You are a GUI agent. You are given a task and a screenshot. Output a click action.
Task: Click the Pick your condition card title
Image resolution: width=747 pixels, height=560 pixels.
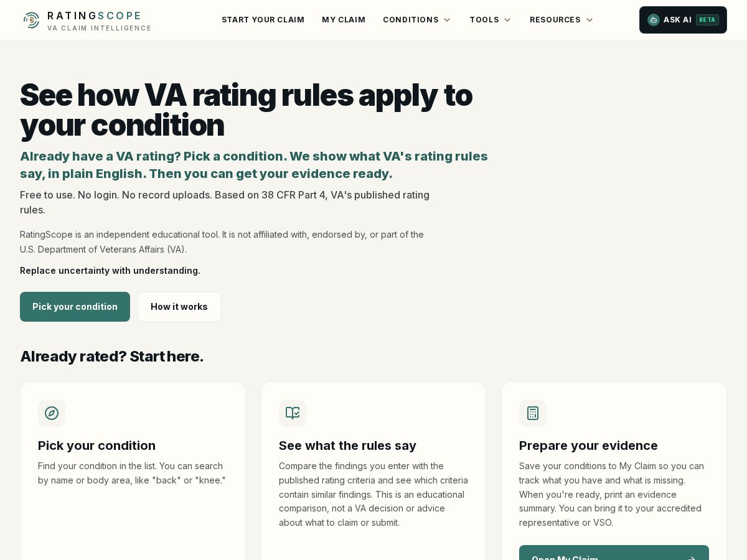[x=96, y=446]
